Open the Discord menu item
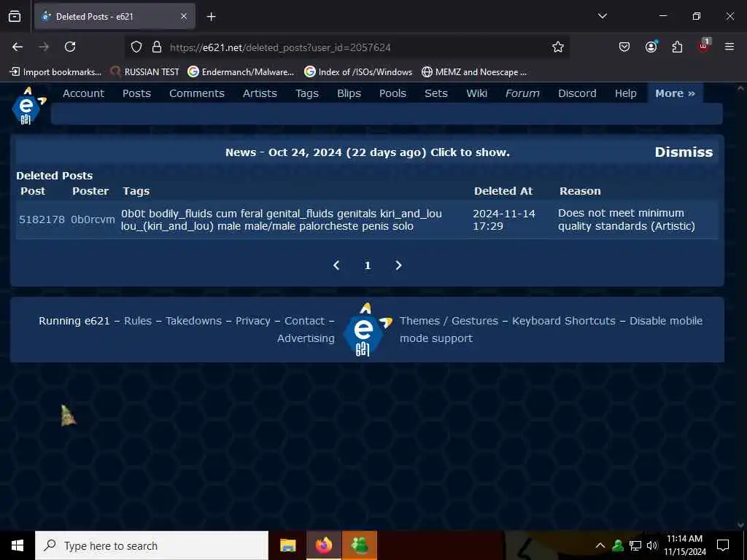The image size is (747, 560). tap(577, 93)
